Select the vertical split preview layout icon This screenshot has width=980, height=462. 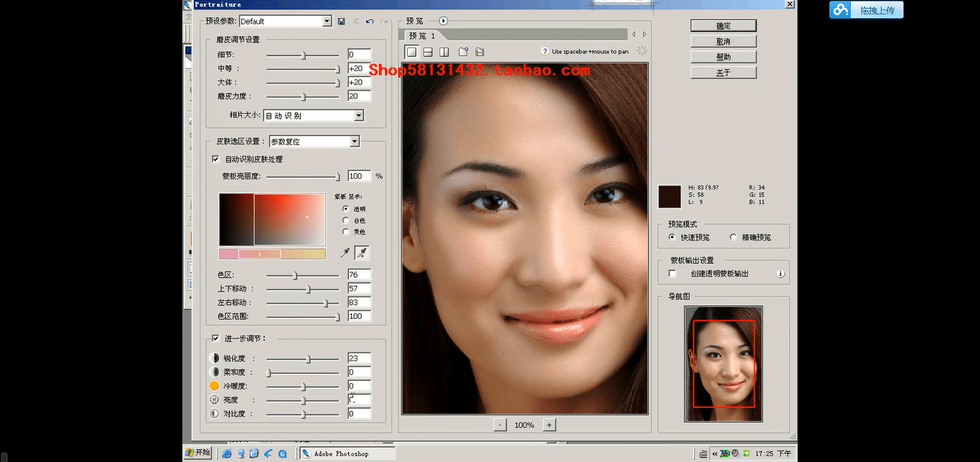(444, 52)
